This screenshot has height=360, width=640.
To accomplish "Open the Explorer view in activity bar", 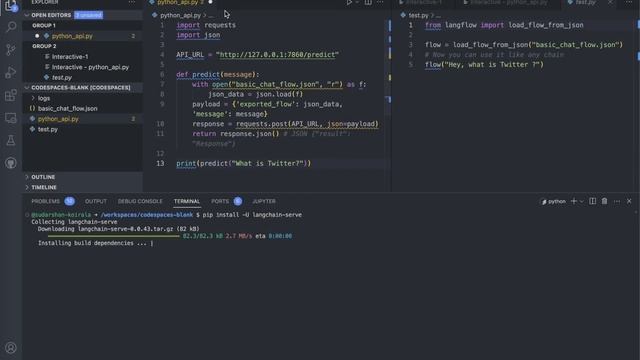I will (x=11, y=5).
